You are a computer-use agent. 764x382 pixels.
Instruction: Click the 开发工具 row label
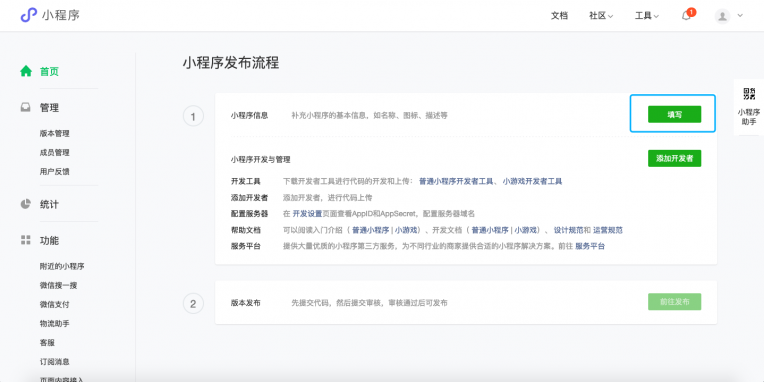click(246, 181)
